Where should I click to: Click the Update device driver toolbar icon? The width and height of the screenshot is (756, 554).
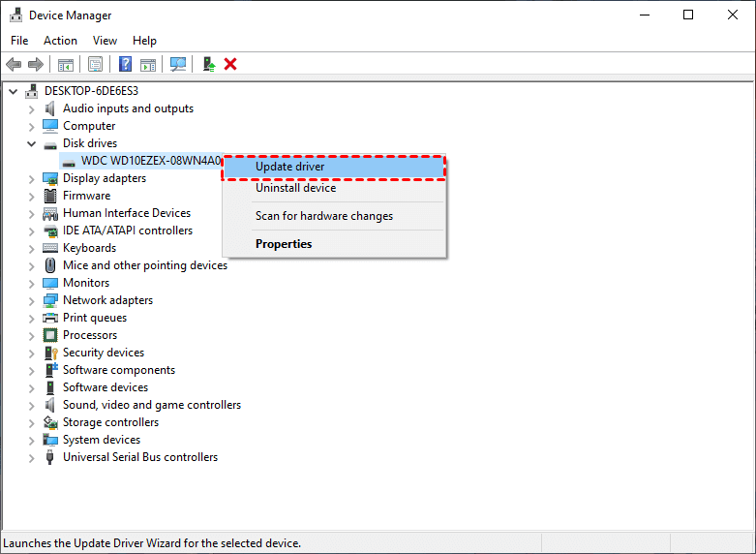point(208,64)
